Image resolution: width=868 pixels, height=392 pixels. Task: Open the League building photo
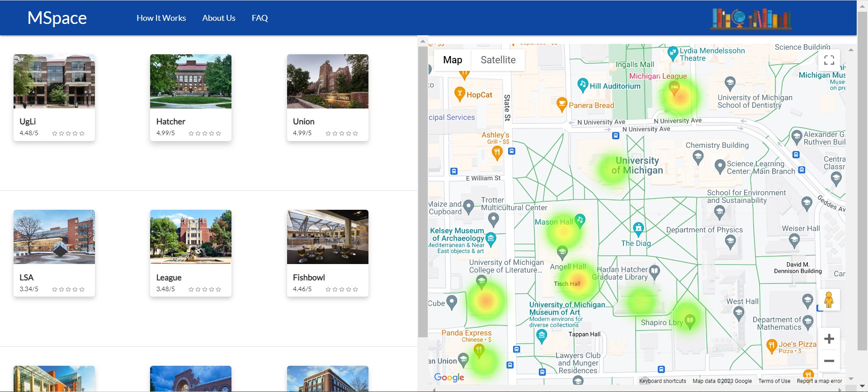click(x=191, y=237)
